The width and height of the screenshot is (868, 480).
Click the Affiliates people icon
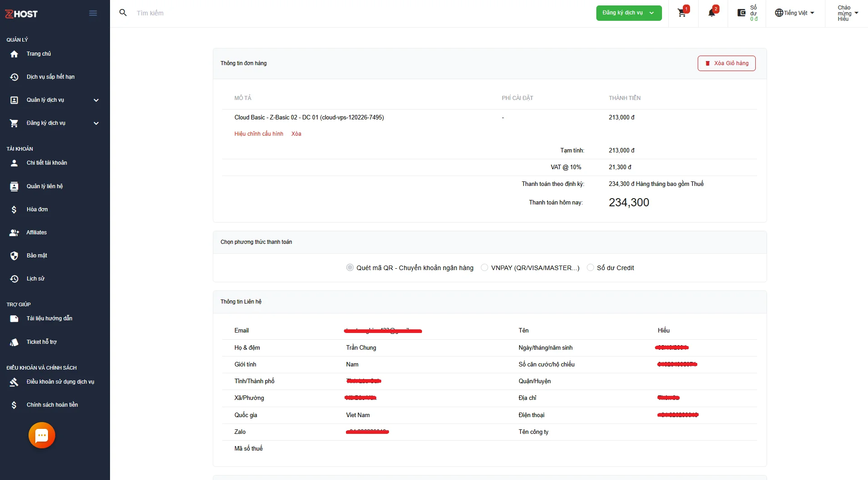coord(14,233)
